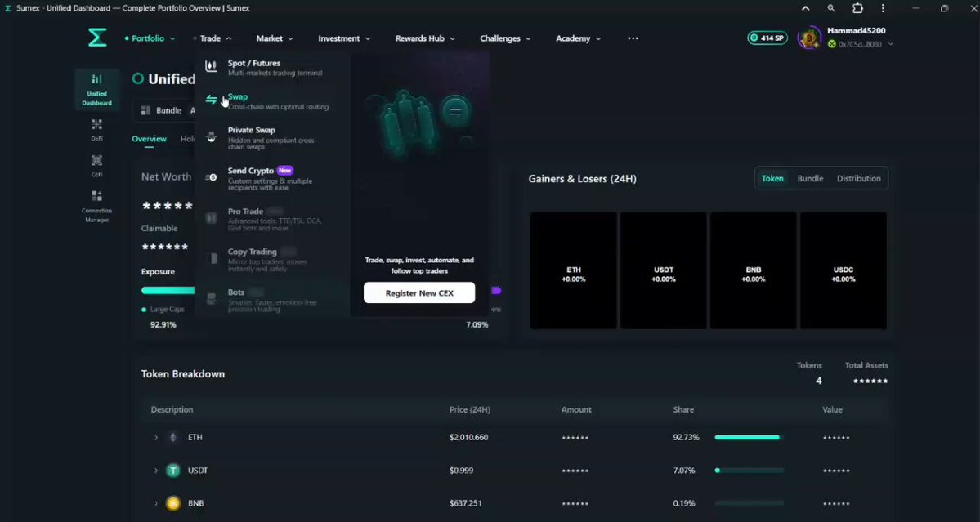This screenshot has width=980, height=522.
Task: Select Bots menu entry
Action: [271, 300]
